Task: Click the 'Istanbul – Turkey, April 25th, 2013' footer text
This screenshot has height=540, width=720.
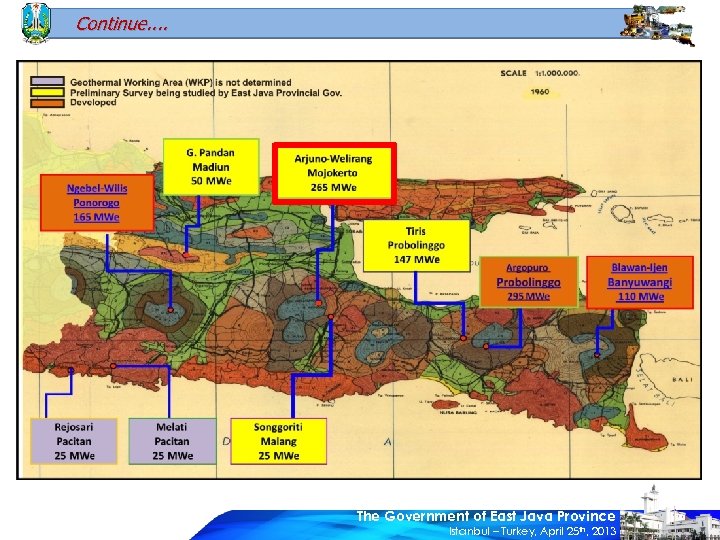Action: pos(533,531)
